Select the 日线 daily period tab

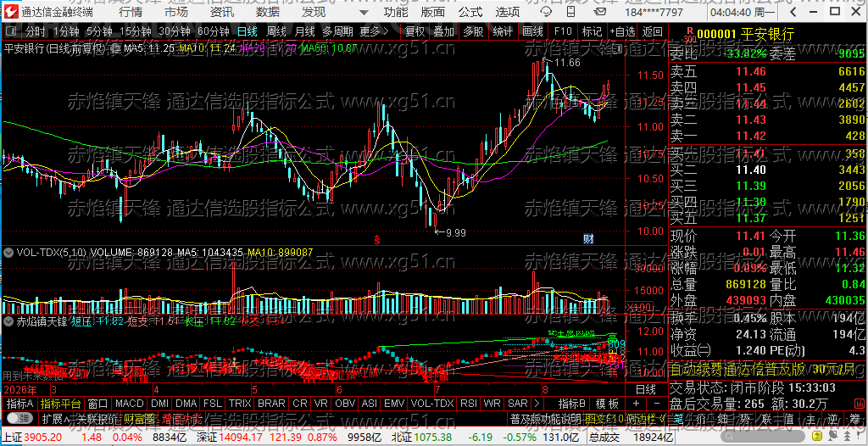pos(247,32)
